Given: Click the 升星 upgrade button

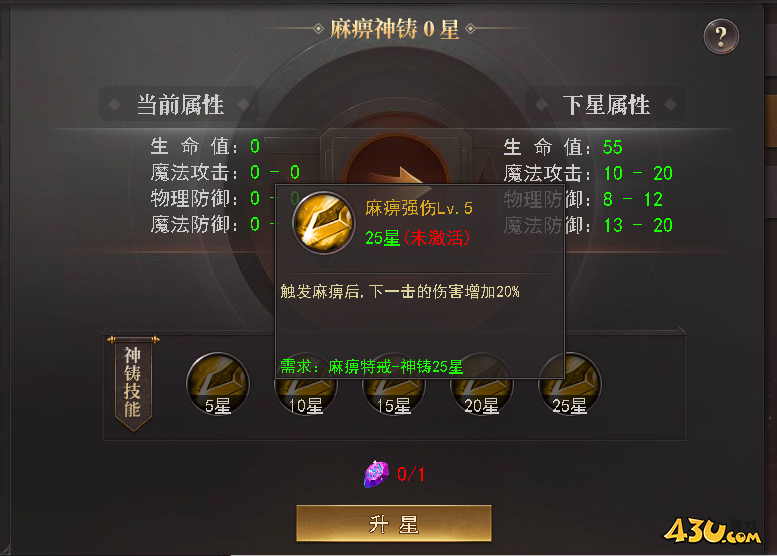Looking at the screenshot, I should pyautogui.click(x=394, y=523).
